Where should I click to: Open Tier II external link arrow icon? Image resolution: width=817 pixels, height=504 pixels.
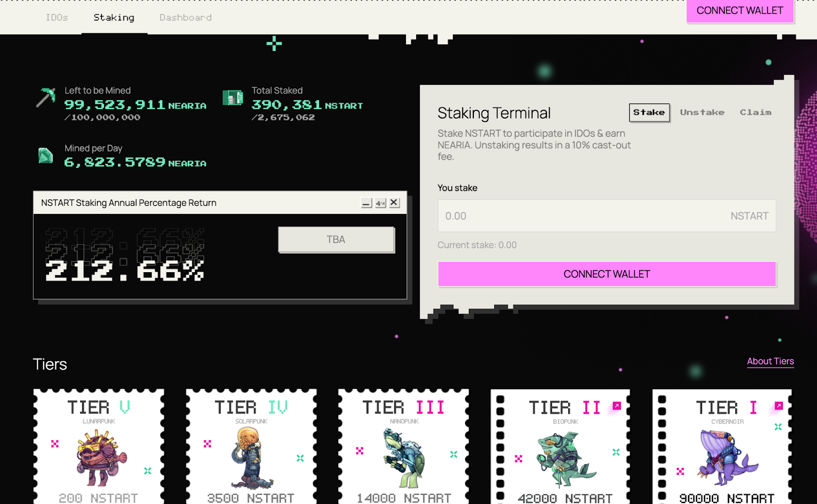[x=616, y=406]
